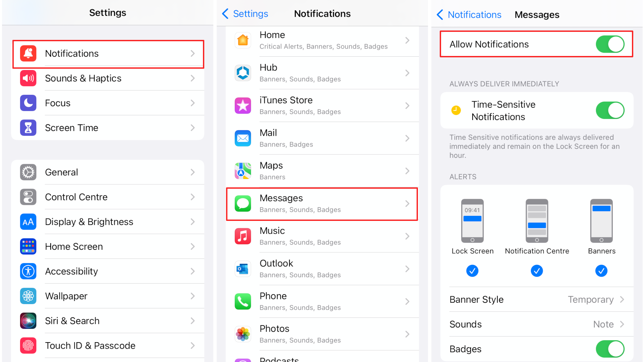Tap the Outlook app icon

point(243,269)
